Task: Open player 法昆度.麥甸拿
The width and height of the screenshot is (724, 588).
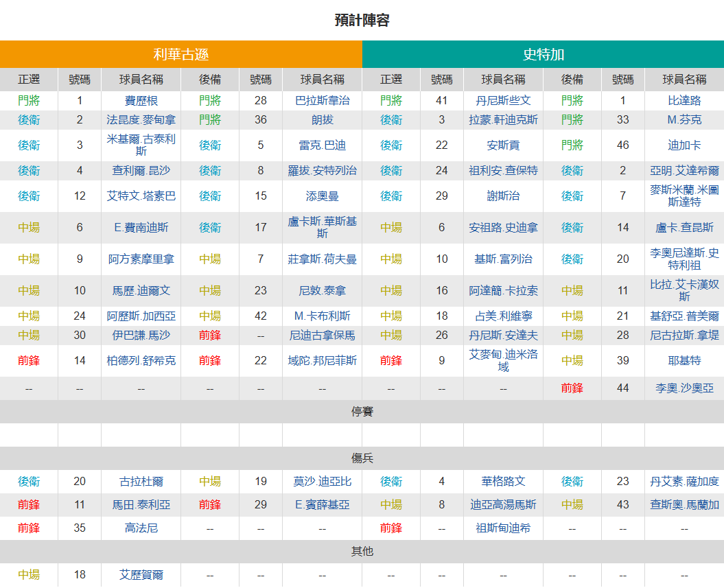Action: tap(141, 120)
